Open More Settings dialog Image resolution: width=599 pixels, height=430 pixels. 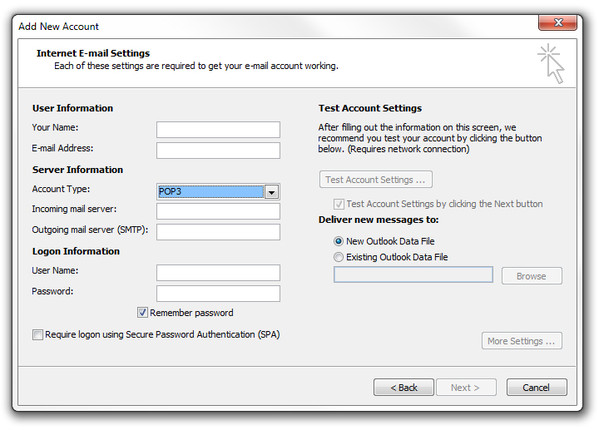pos(521,341)
